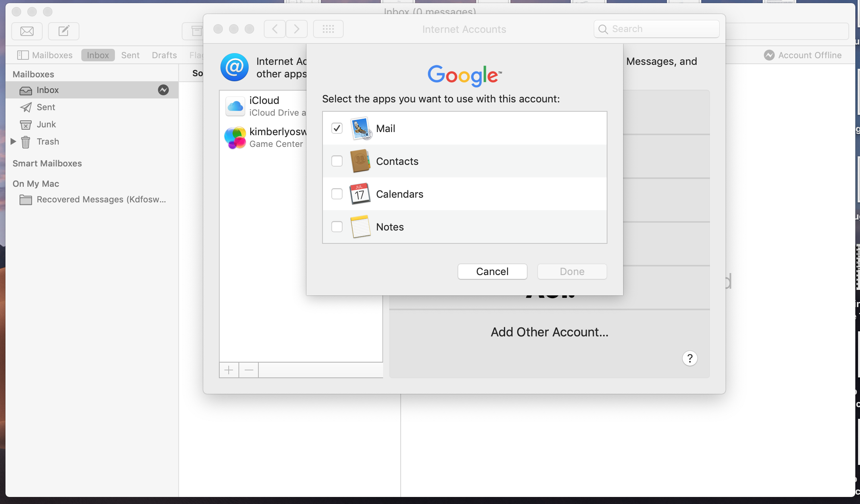
Task: Click the help question mark button
Action: pyautogui.click(x=690, y=358)
